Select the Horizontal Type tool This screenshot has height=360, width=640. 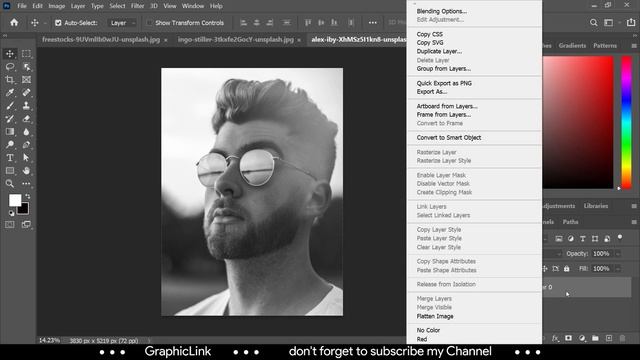click(x=10, y=158)
